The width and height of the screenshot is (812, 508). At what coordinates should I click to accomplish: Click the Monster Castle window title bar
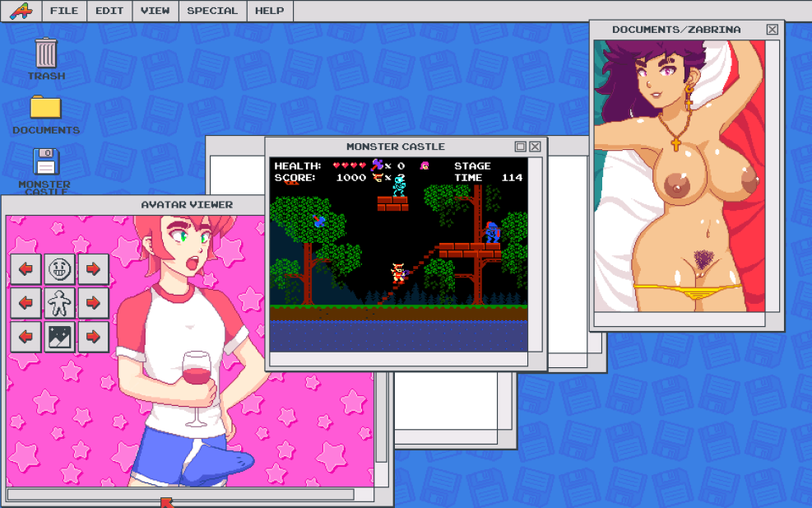395,147
